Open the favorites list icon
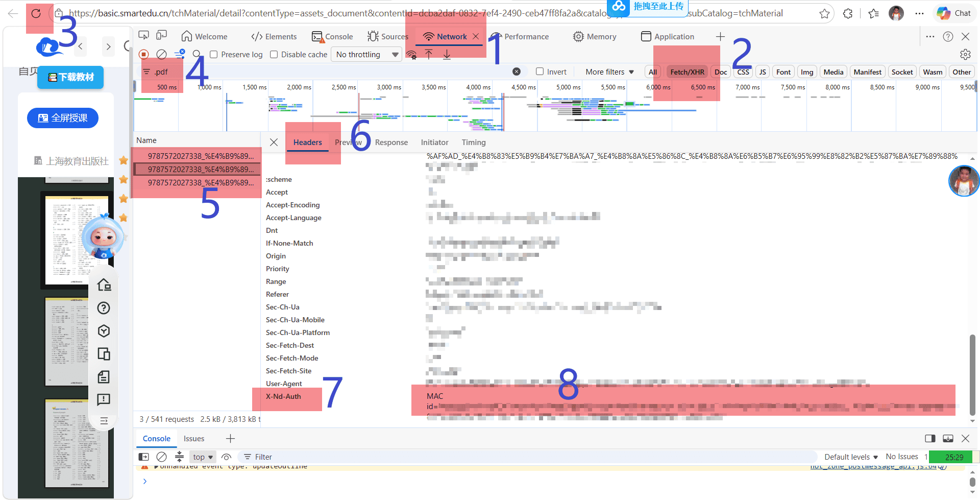This screenshot has height=500, width=980. click(874, 14)
